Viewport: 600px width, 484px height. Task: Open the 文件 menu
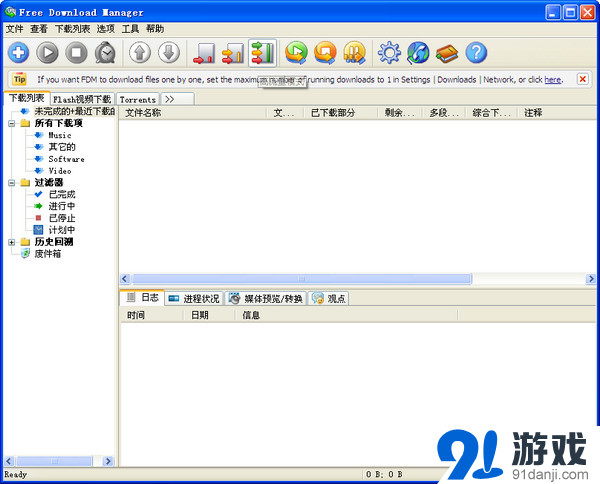[x=15, y=29]
